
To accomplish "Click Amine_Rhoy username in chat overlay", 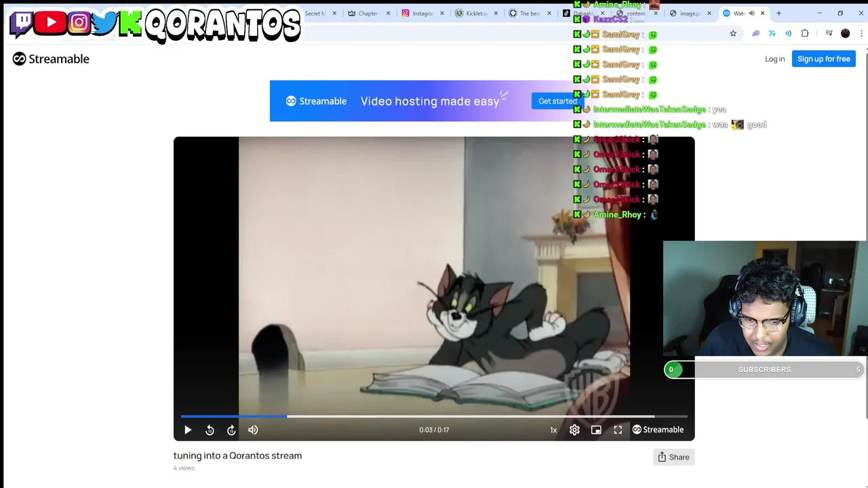I will point(616,215).
